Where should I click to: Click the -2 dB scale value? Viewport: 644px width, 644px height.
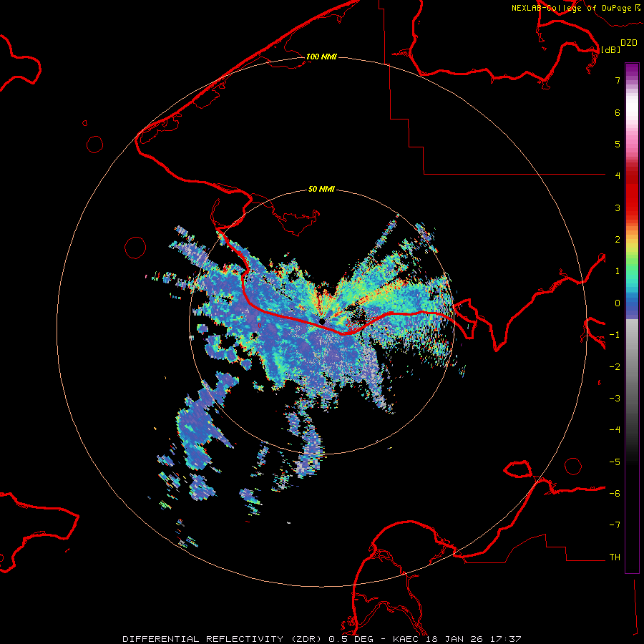615,367
